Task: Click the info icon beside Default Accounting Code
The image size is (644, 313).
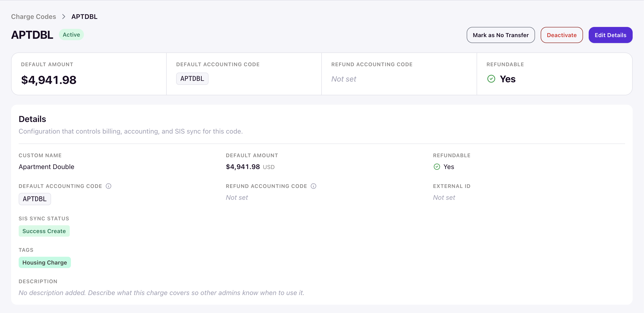Action: pos(109,186)
